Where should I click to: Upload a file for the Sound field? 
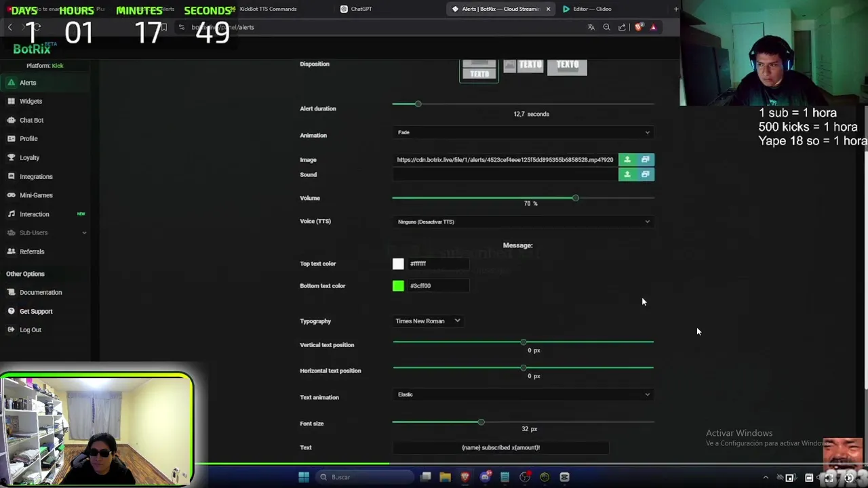627,174
